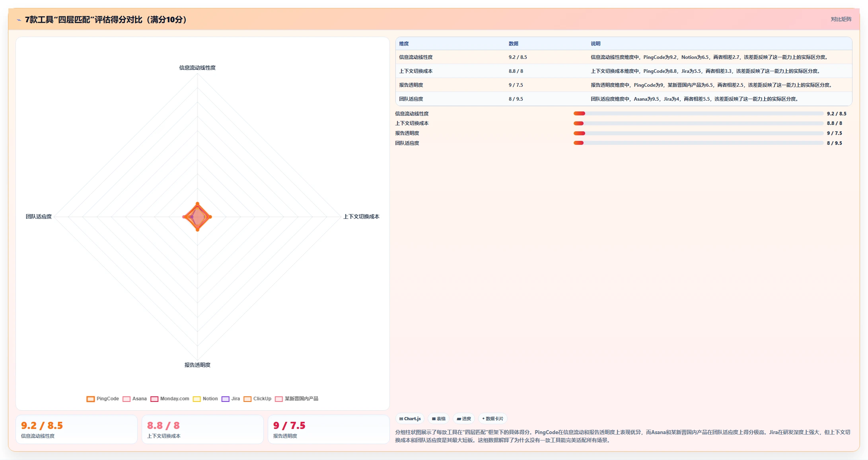Toggle the Notion legend item
Viewport: 868px width, 460px height.
click(205, 399)
